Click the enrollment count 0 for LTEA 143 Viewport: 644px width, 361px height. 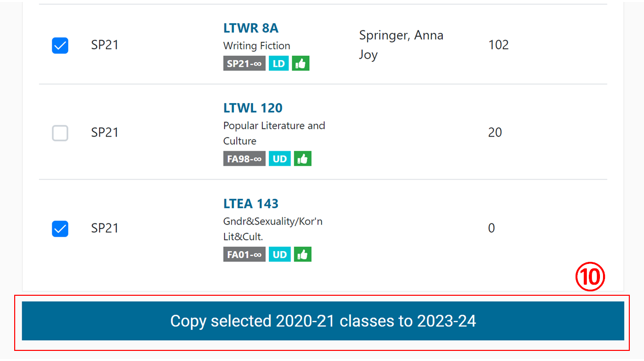point(491,228)
